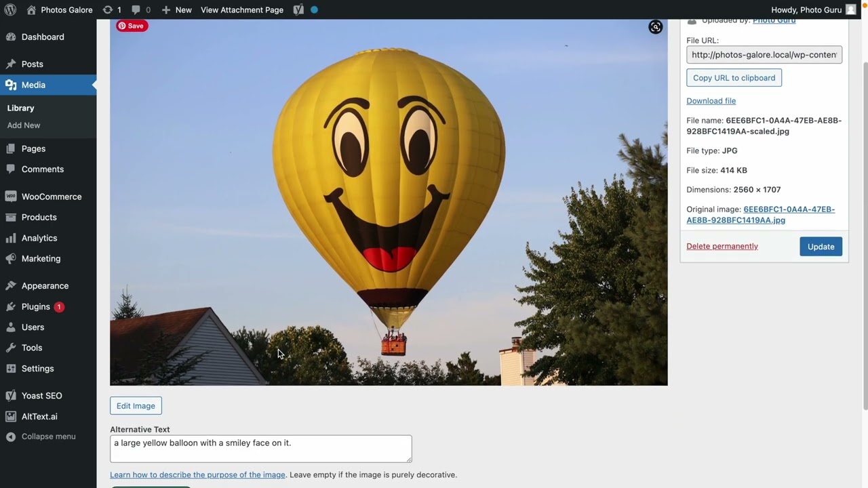Open the Plugins menu label
Viewport: 868px width, 488px height.
pyautogui.click(x=35, y=306)
